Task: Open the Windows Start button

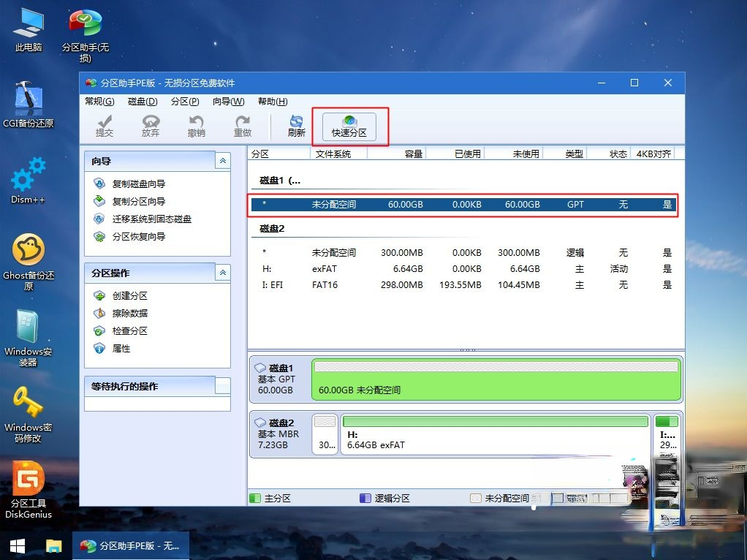Action: 18,545
